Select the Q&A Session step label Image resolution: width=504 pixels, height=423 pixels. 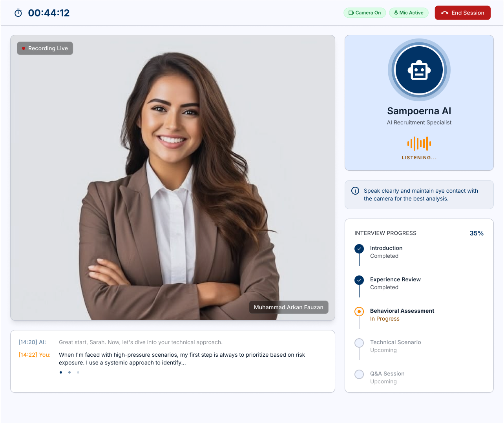[387, 374]
